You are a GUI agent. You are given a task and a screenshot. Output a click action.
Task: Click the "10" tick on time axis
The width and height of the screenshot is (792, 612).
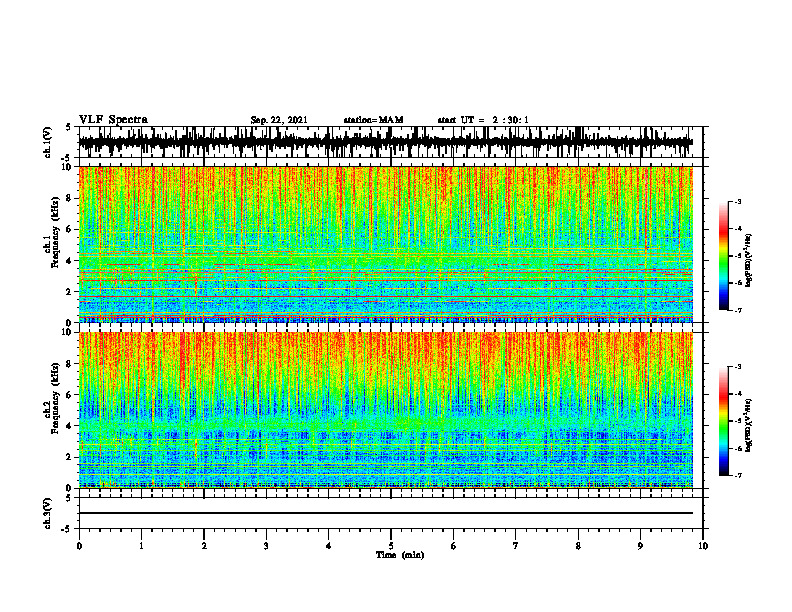[x=703, y=546]
